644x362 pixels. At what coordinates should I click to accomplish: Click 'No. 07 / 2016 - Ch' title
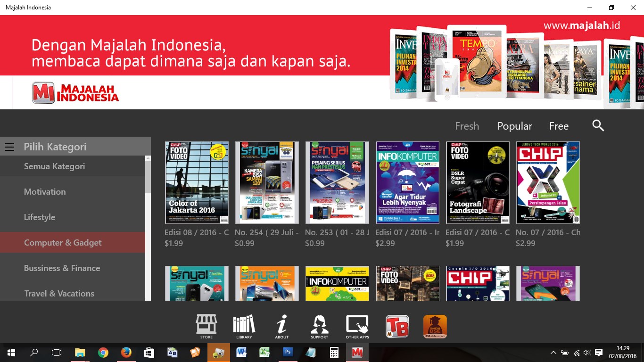[x=548, y=232]
